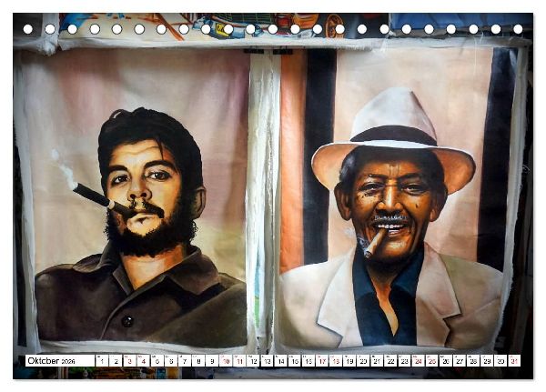The height and width of the screenshot is (392, 546).
Task: Select day 1 in the calendar strip
Action: (102, 361)
